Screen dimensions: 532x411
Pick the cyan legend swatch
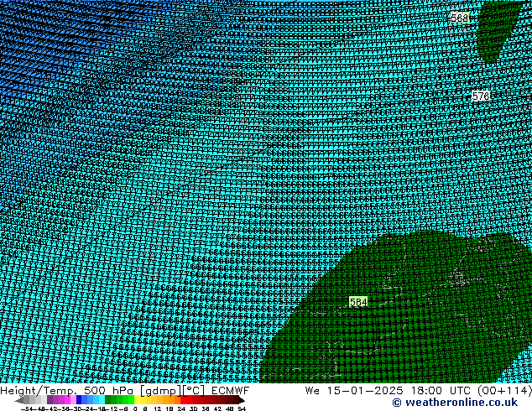click(x=102, y=400)
